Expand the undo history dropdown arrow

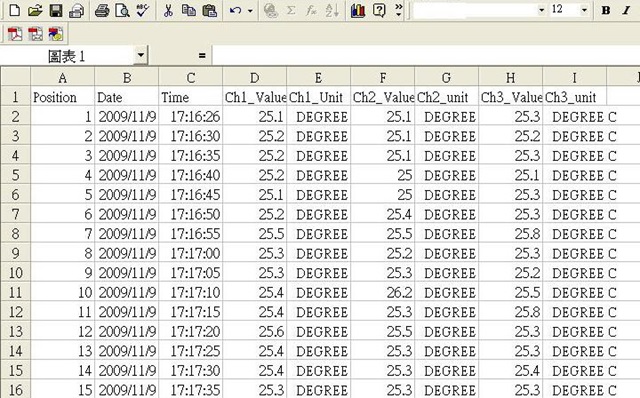click(x=250, y=11)
